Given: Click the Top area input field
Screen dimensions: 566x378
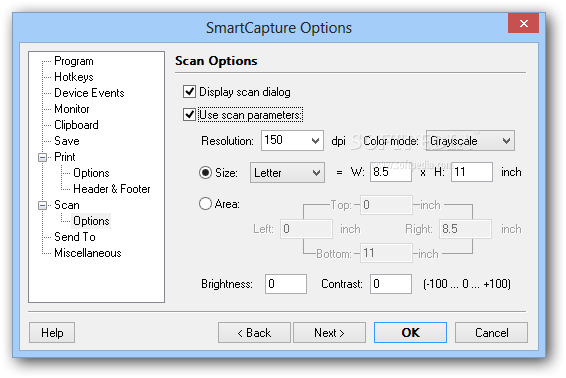Looking at the screenshot, I should (386, 205).
